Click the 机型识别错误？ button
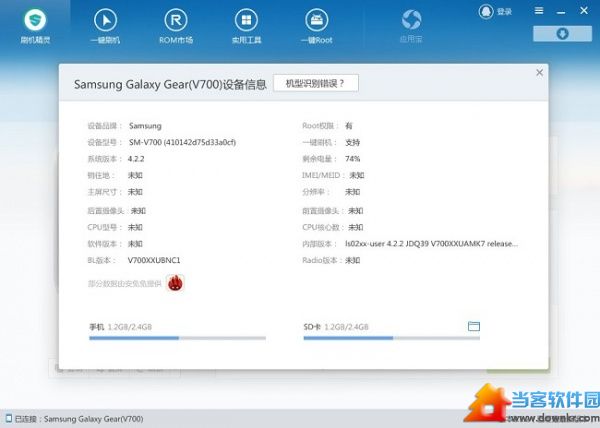 [316, 83]
